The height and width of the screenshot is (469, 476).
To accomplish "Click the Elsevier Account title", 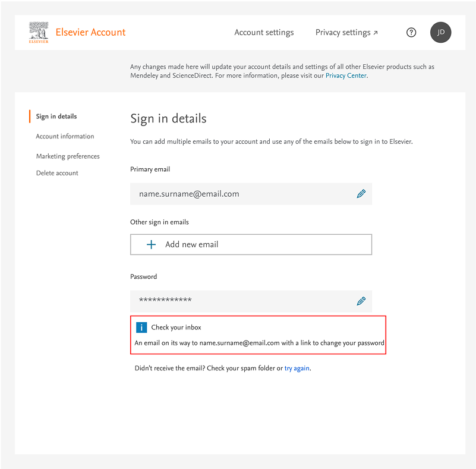I will [90, 32].
